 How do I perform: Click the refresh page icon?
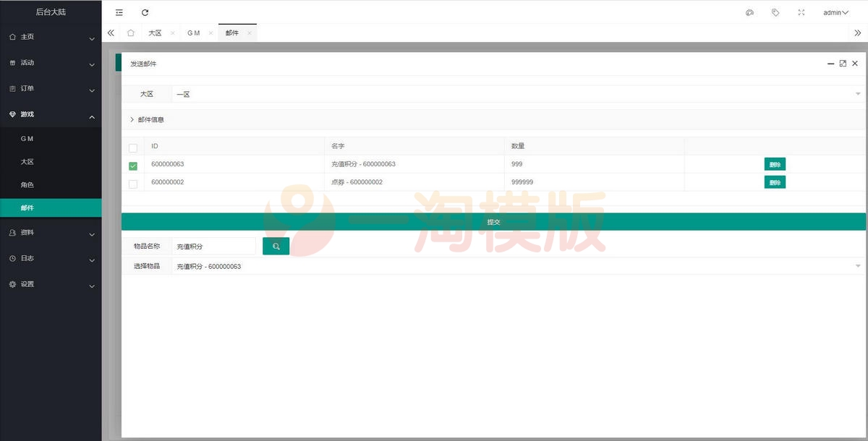click(x=145, y=12)
